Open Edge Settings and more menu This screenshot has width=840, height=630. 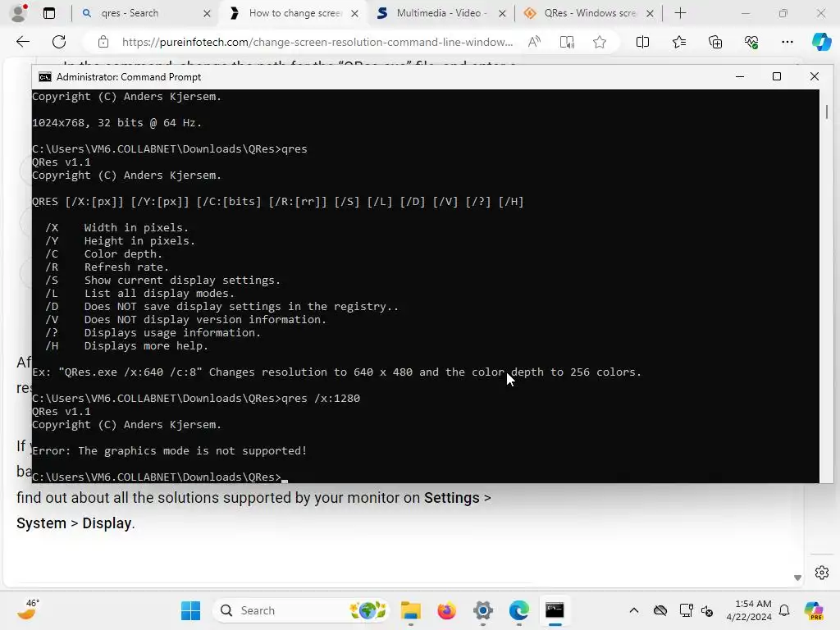coord(787,42)
